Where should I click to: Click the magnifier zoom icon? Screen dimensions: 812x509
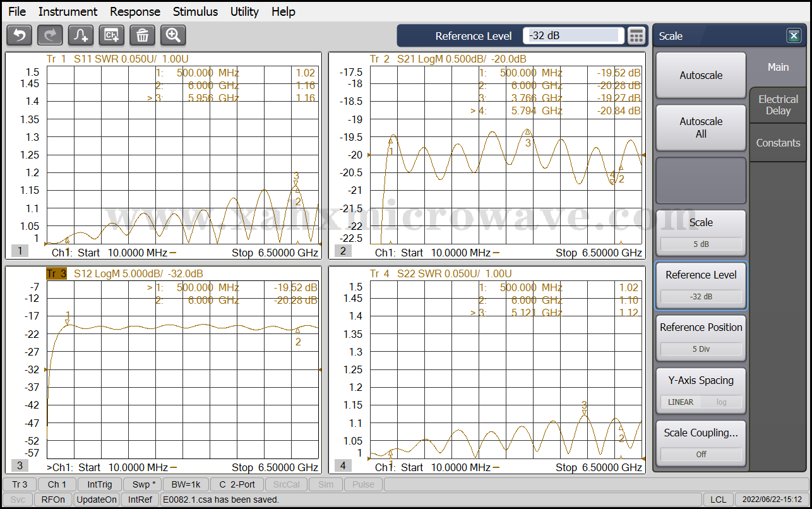pyautogui.click(x=173, y=35)
